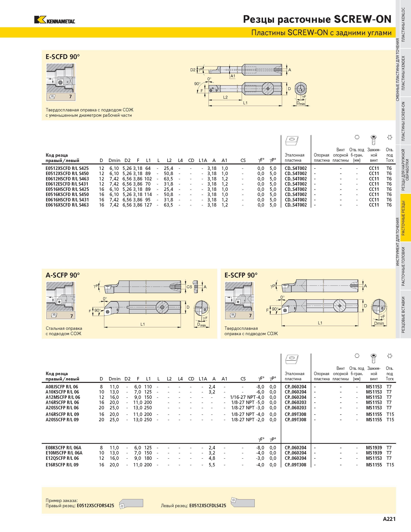Click order code E0512XSCFDRS425
This screenshot has height=532, width=411.
[95, 506]
